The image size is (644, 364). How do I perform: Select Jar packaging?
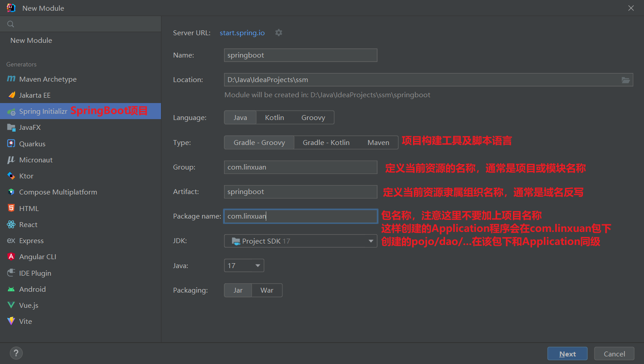pos(238,290)
